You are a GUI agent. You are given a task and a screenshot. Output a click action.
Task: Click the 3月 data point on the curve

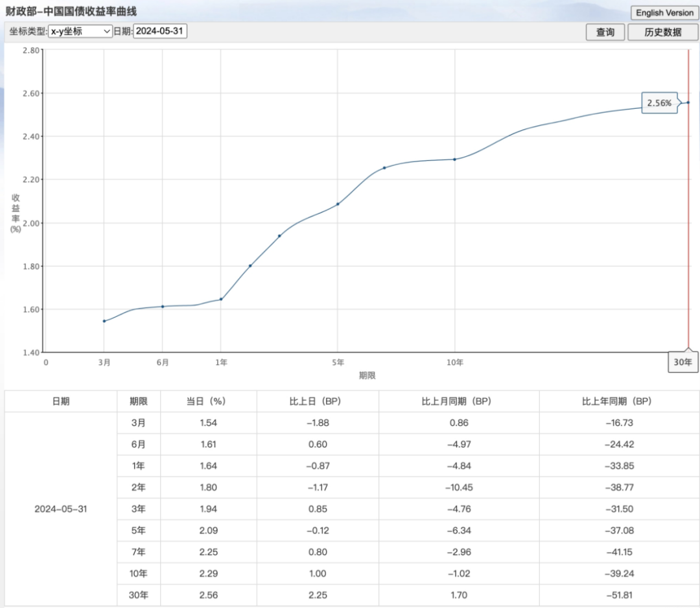[x=104, y=321]
